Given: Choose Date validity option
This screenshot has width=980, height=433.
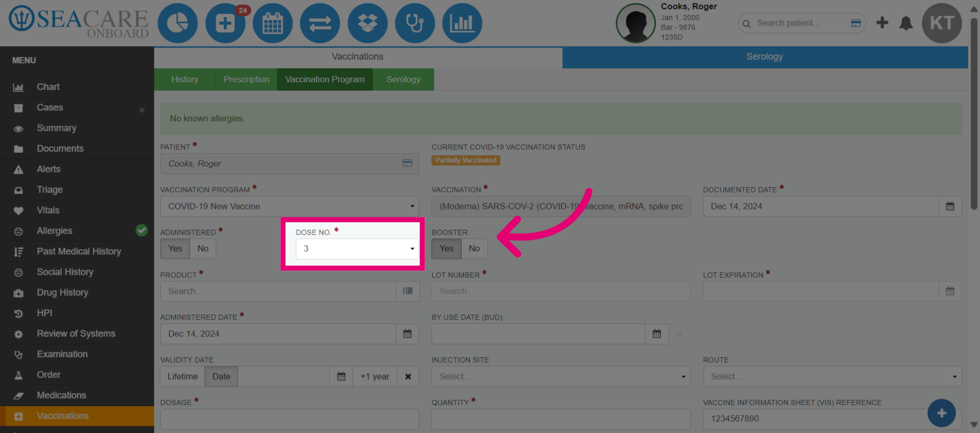Looking at the screenshot, I should pyautogui.click(x=222, y=376).
